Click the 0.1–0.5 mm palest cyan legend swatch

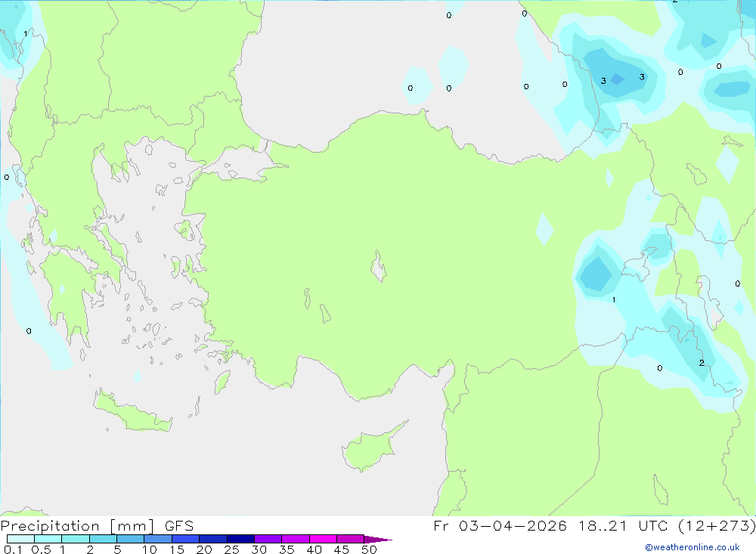(20, 539)
